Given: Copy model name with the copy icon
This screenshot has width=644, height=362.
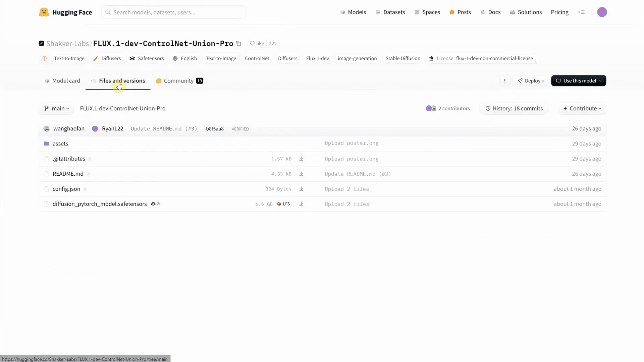Looking at the screenshot, I should click(x=238, y=44).
